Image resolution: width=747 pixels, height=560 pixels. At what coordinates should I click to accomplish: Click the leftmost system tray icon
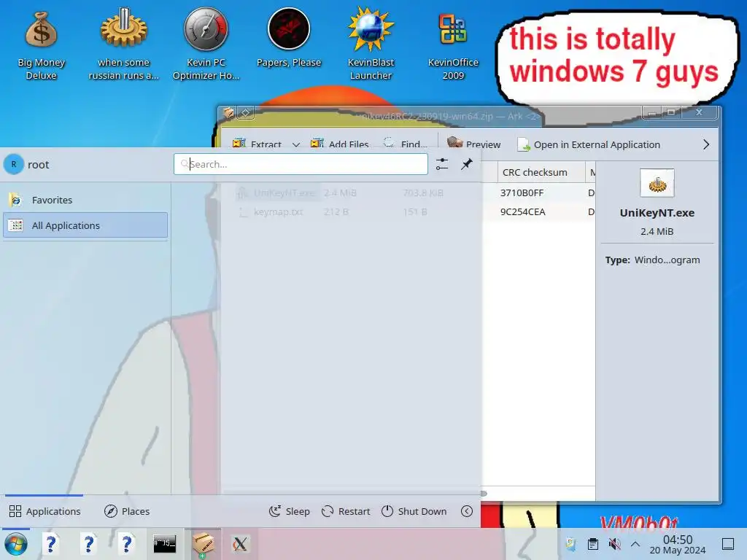pyautogui.click(x=570, y=544)
